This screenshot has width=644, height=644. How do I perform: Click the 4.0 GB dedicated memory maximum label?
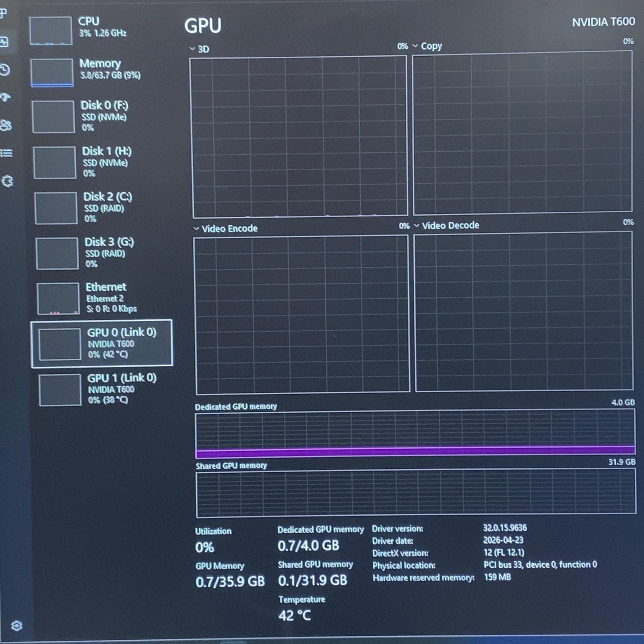click(x=623, y=402)
